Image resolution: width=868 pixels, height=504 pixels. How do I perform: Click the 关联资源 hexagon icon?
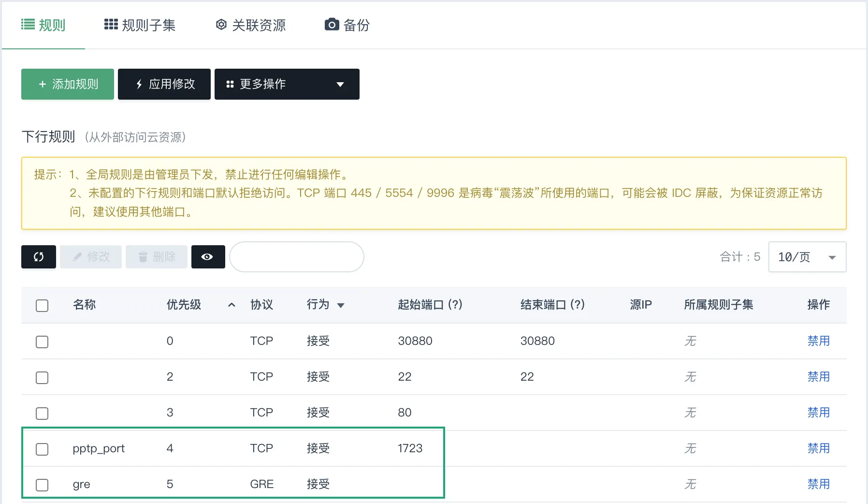pyautogui.click(x=221, y=25)
